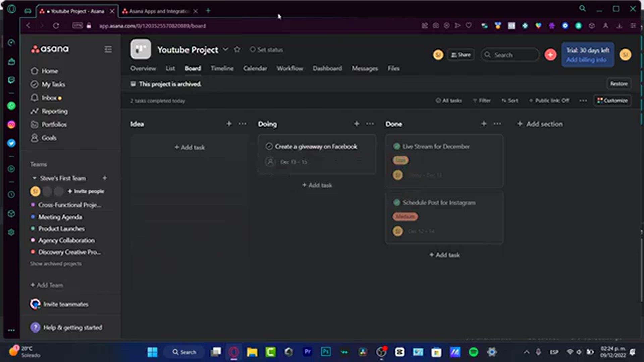Open Done column more-options menu
This screenshot has width=644, height=362.
(497, 124)
